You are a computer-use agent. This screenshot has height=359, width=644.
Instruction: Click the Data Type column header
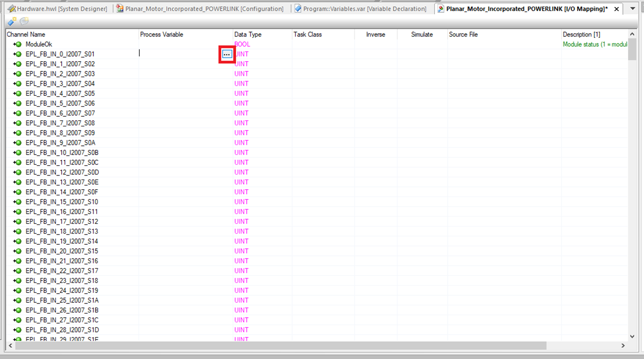(x=248, y=35)
